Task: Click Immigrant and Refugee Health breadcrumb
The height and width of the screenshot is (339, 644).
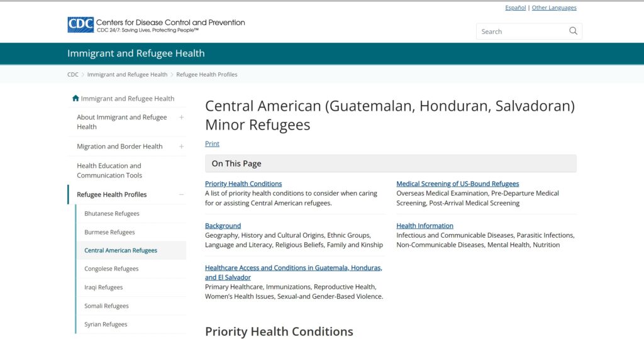Action: 127,74
